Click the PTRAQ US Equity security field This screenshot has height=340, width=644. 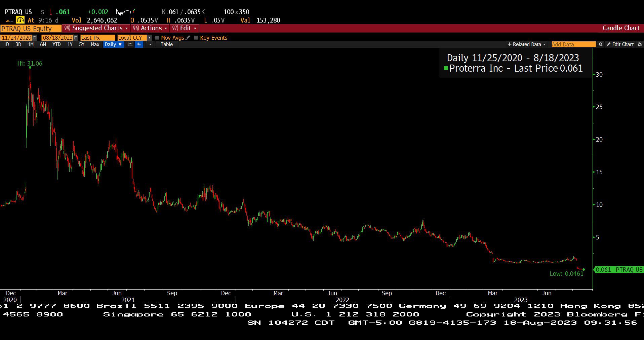click(31, 28)
